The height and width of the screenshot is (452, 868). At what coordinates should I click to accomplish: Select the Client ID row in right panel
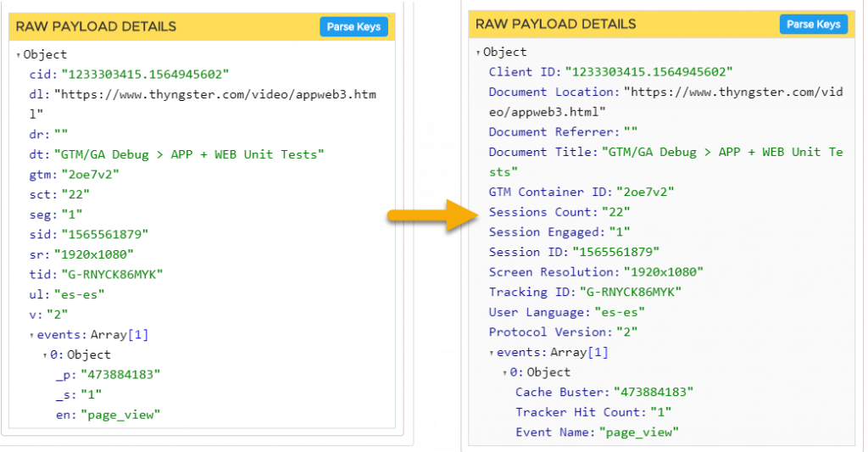(x=610, y=72)
